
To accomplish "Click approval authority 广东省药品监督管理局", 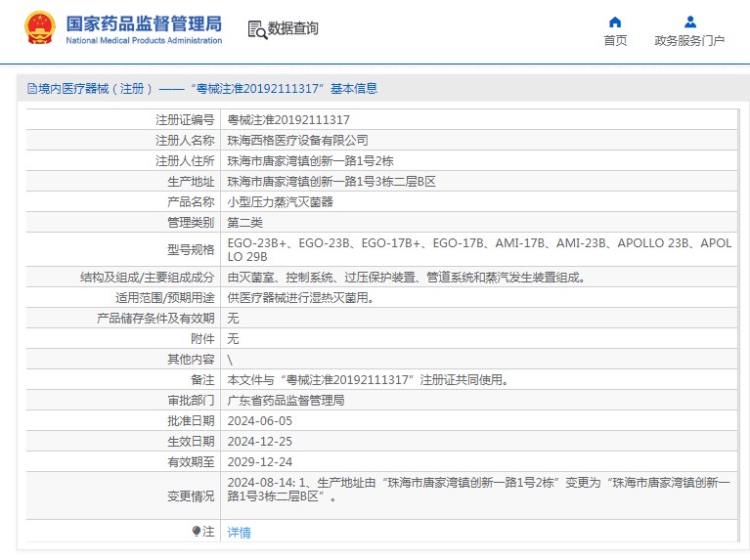I will click(x=286, y=401).
